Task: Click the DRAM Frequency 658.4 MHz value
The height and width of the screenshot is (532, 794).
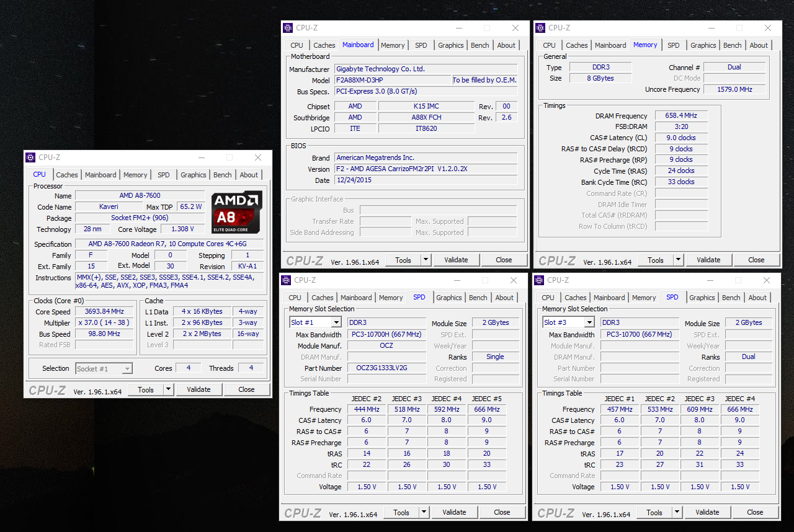Action: (x=681, y=115)
